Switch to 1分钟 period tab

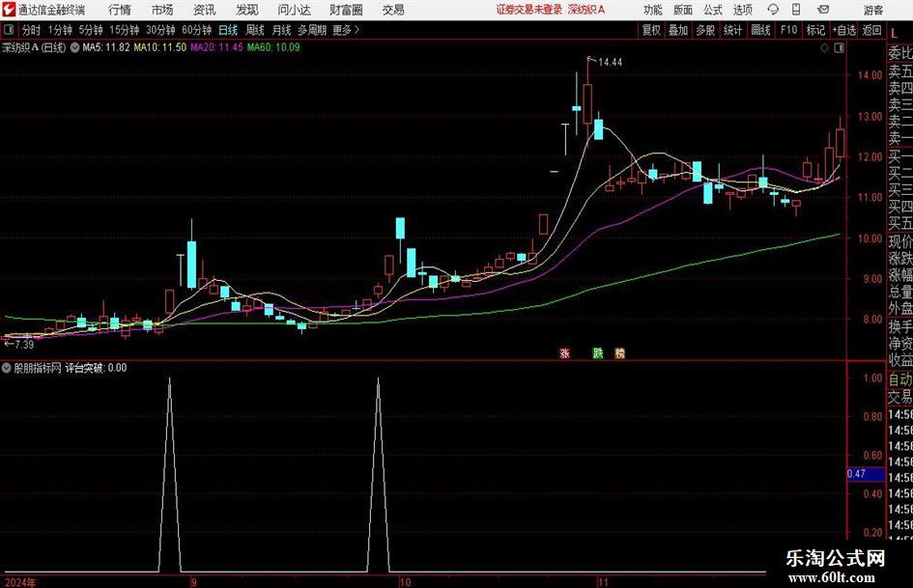tap(60, 30)
